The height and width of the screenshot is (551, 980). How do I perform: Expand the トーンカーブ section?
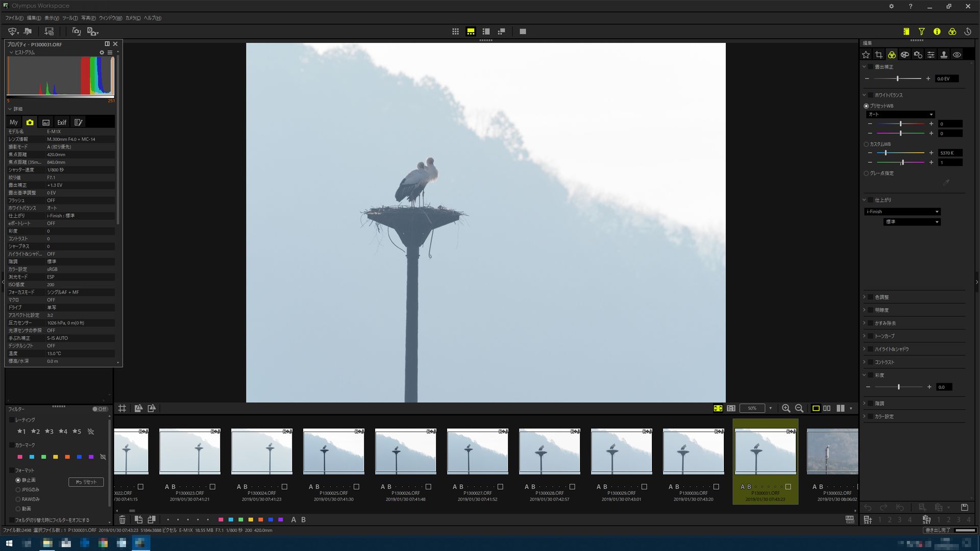point(864,336)
